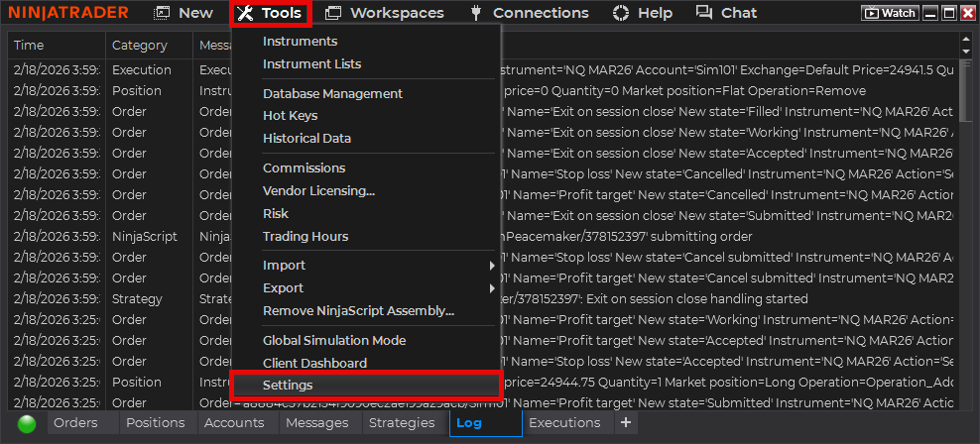Open the Chat menu
This screenshot has height=444, width=980.
pyautogui.click(x=726, y=13)
